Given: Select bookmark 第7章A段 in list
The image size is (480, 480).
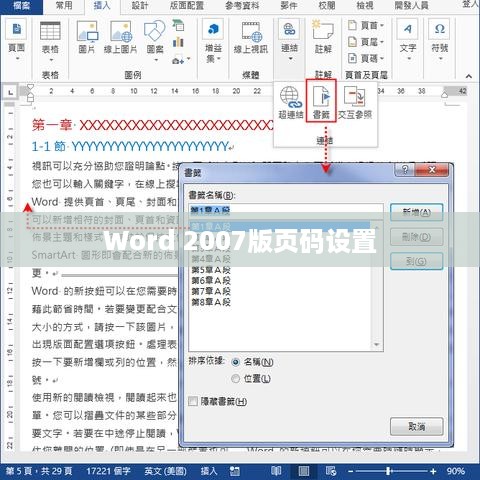Looking at the screenshot, I should coord(211,291).
